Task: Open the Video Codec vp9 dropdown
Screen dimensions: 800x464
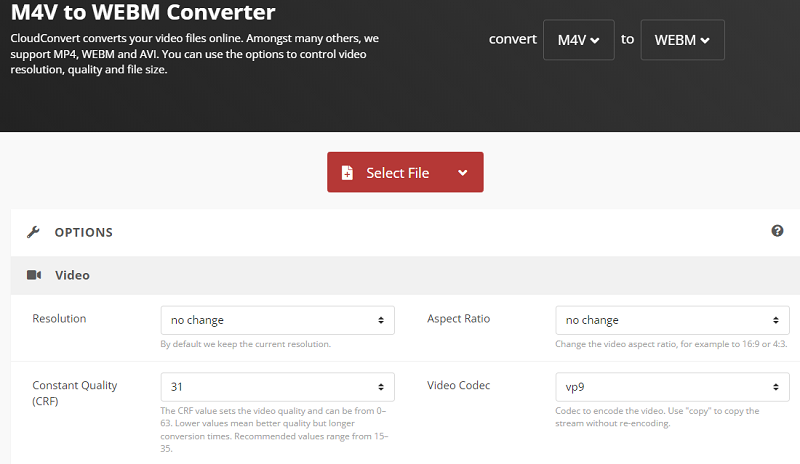Action: coord(672,387)
